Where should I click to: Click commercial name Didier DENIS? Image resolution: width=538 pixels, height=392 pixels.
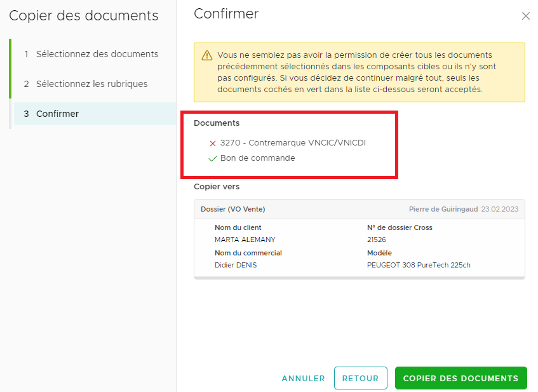(236, 265)
